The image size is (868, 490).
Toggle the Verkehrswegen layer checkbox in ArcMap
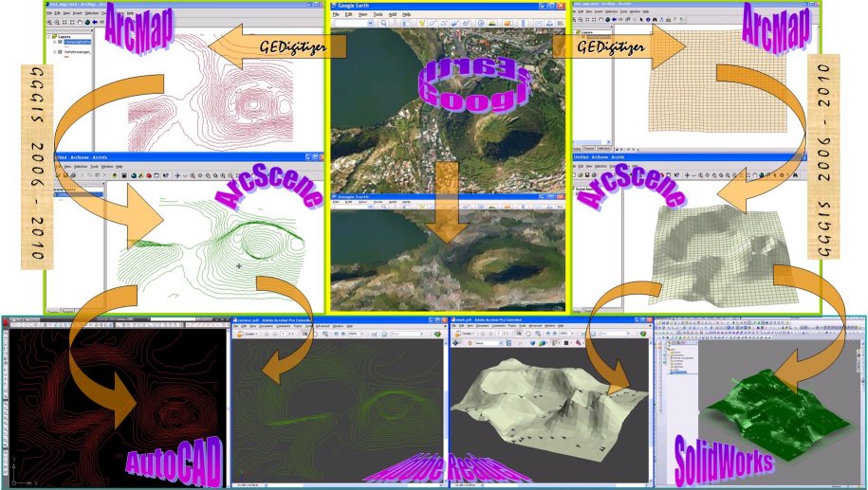pos(60,52)
